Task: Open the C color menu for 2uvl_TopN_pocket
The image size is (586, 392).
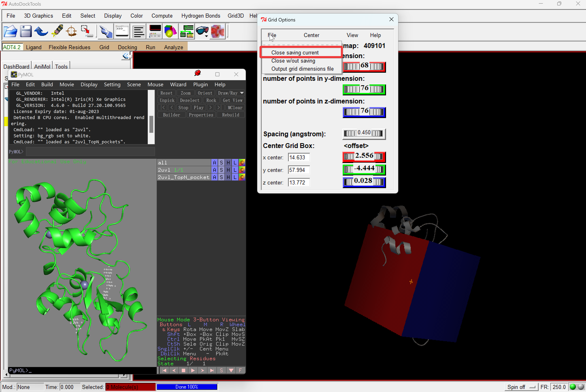Action: pos(242,177)
